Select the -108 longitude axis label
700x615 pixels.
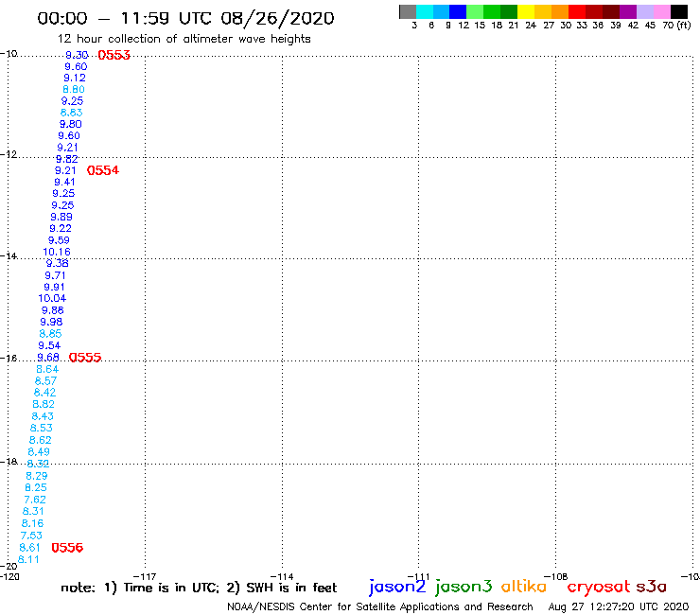[556, 576]
